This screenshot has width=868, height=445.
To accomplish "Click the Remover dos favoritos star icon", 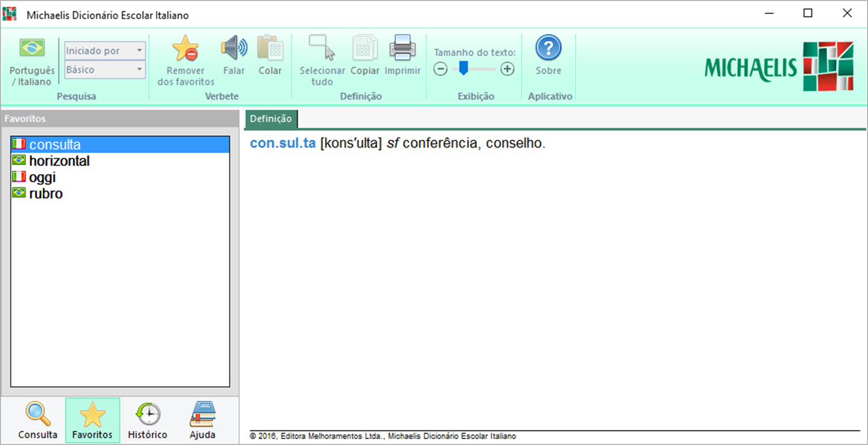I will tap(186, 48).
